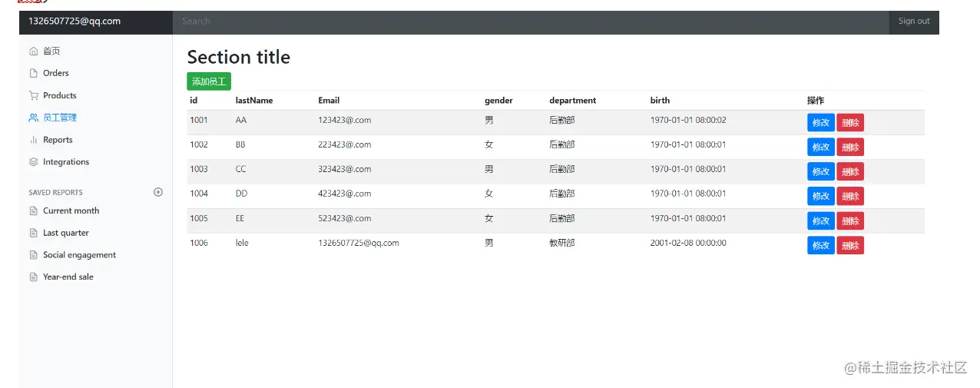Click the department column header
Image resolution: width=980 pixels, height=388 pixels.
tap(573, 101)
